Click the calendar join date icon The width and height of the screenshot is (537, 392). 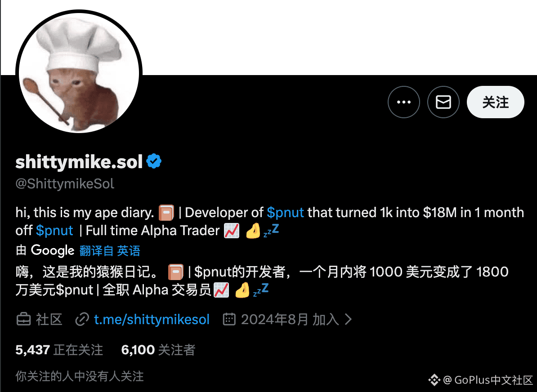point(229,319)
